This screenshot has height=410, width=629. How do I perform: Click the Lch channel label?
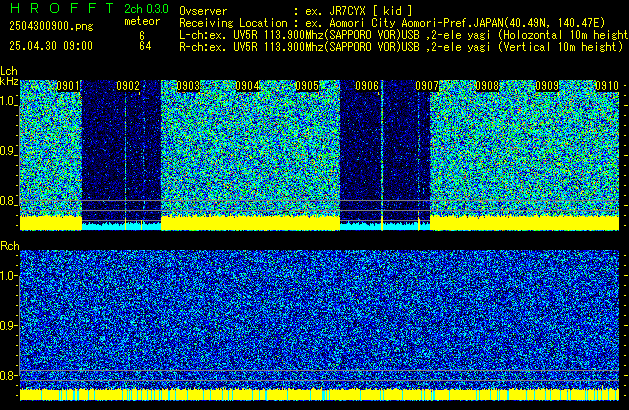[x=9, y=71]
